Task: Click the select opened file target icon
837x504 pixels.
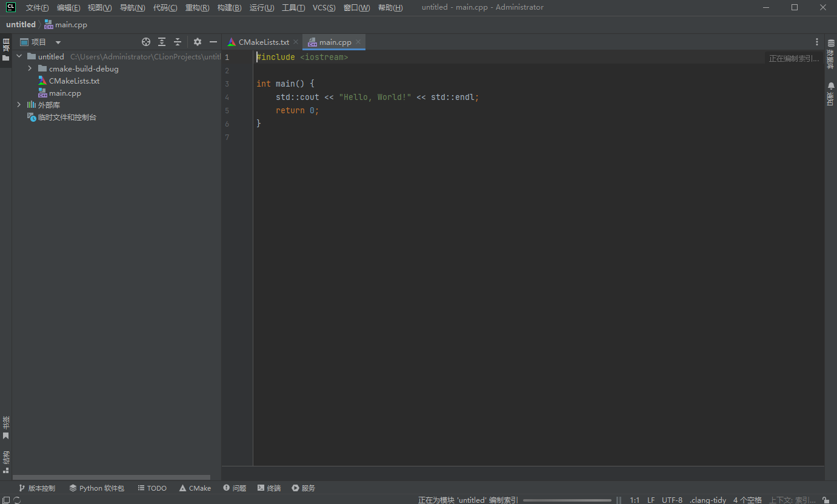Action: tap(145, 42)
